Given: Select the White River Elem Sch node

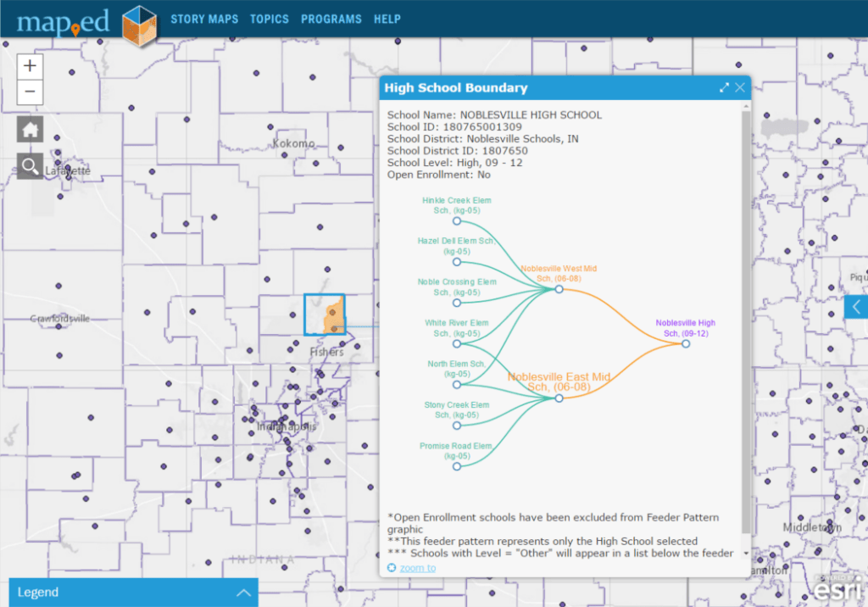Looking at the screenshot, I should click(457, 344).
